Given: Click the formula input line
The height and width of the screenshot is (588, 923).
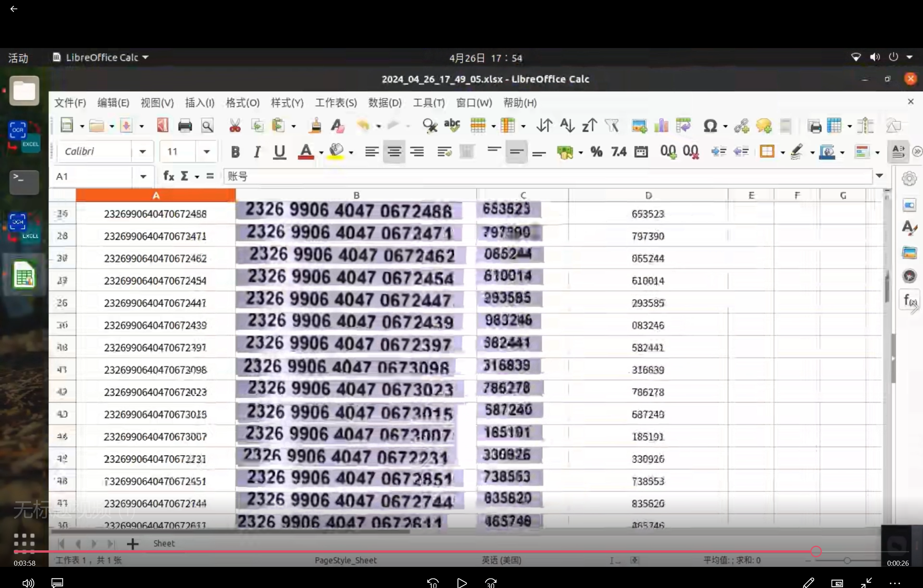Looking at the screenshot, I should pyautogui.click(x=548, y=176).
